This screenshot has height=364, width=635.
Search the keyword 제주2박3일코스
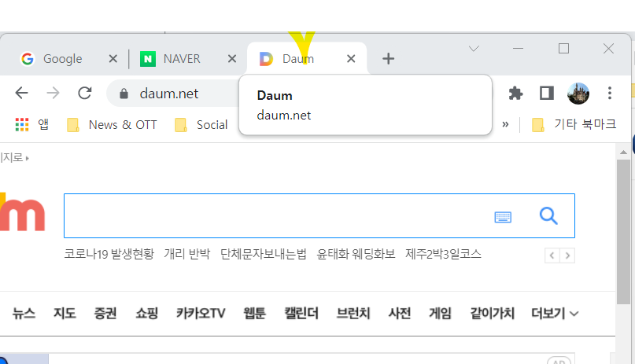coord(444,255)
